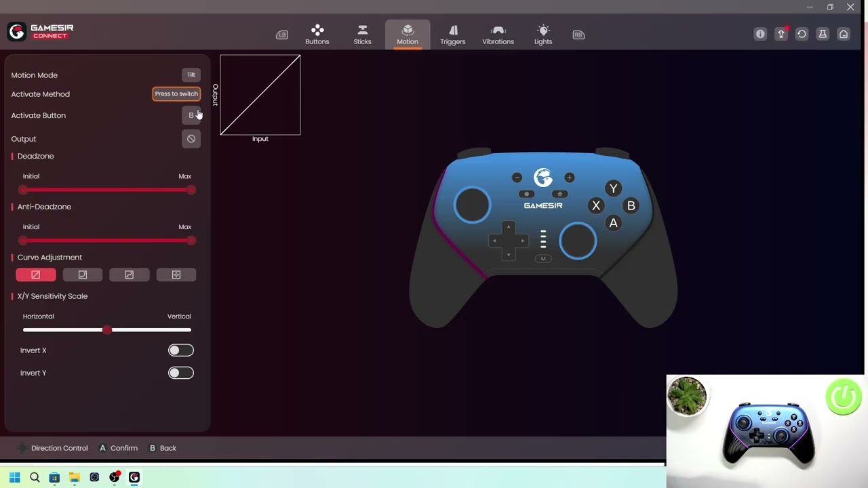Select the Motion tab
The image size is (868, 488).
tap(408, 35)
